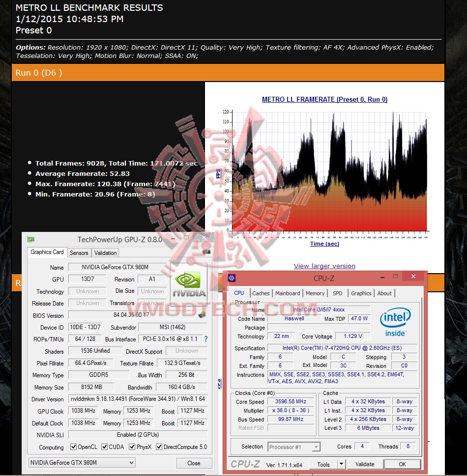Click the GPU-Z title bar app icon
The width and height of the screenshot is (467, 476).
click(x=30, y=240)
